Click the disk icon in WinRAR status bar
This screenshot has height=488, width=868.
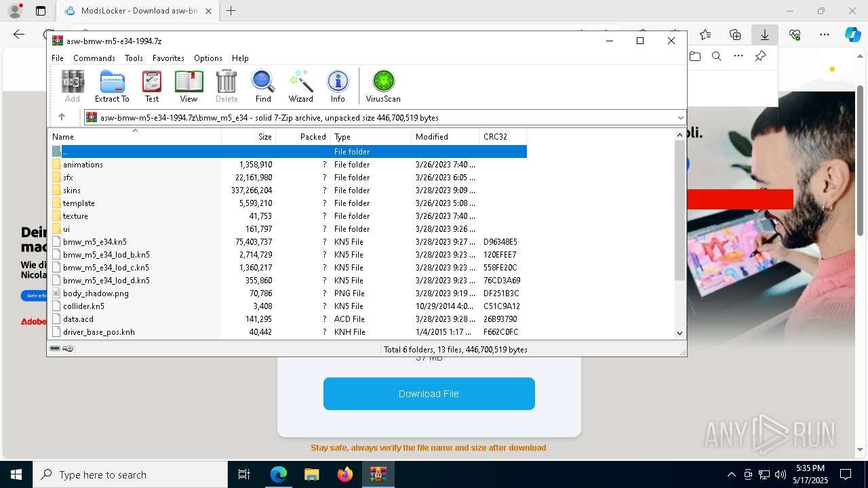(x=55, y=348)
